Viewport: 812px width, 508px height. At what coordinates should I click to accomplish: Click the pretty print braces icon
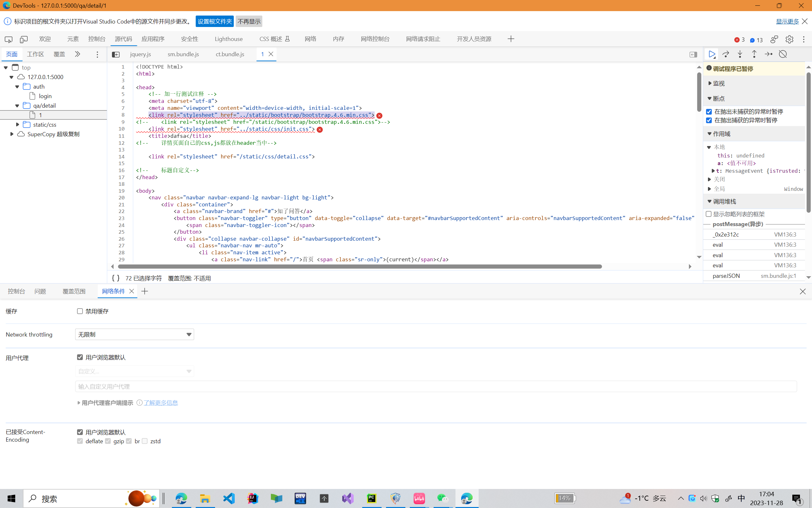point(115,278)
